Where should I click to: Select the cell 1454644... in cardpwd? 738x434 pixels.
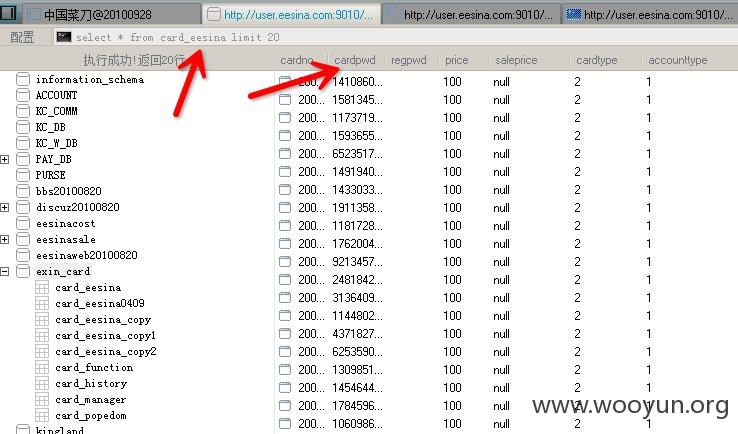click(x=357, y=388)
